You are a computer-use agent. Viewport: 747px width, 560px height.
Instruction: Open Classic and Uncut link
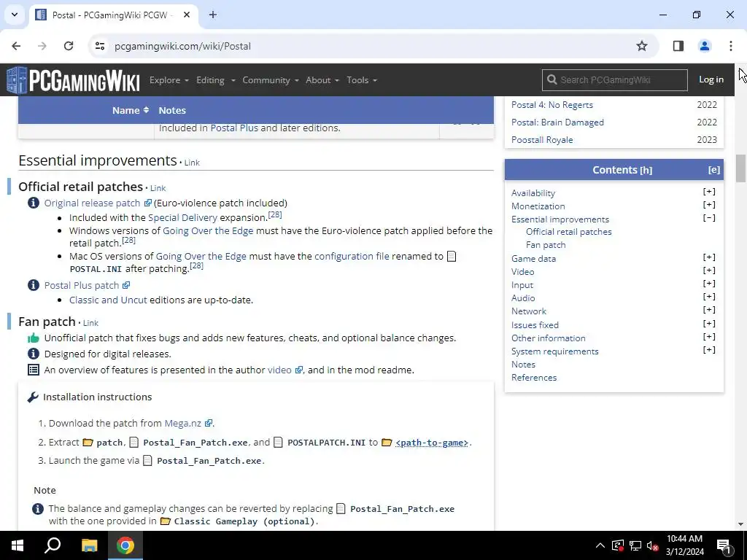[108, 300]
